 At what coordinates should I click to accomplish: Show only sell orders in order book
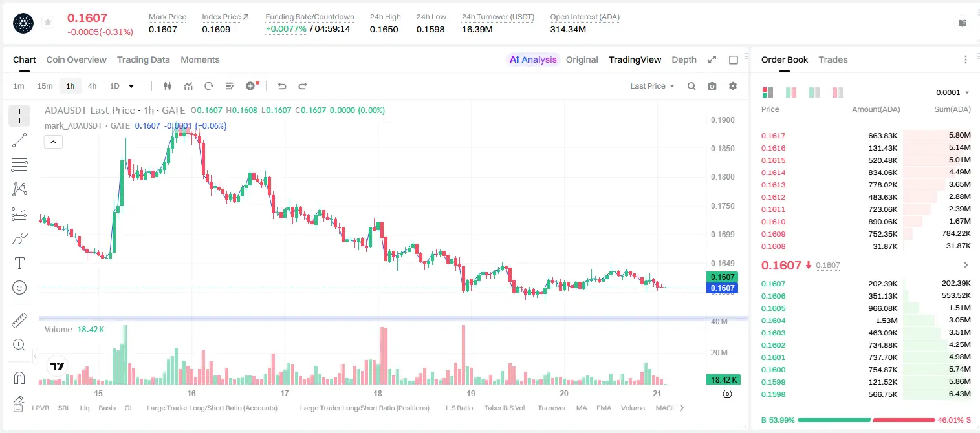tap(838, 92)
